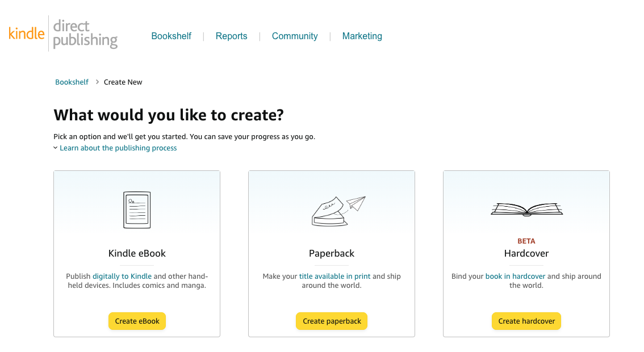
Task: Open the title available in print link
Action: 334,276
